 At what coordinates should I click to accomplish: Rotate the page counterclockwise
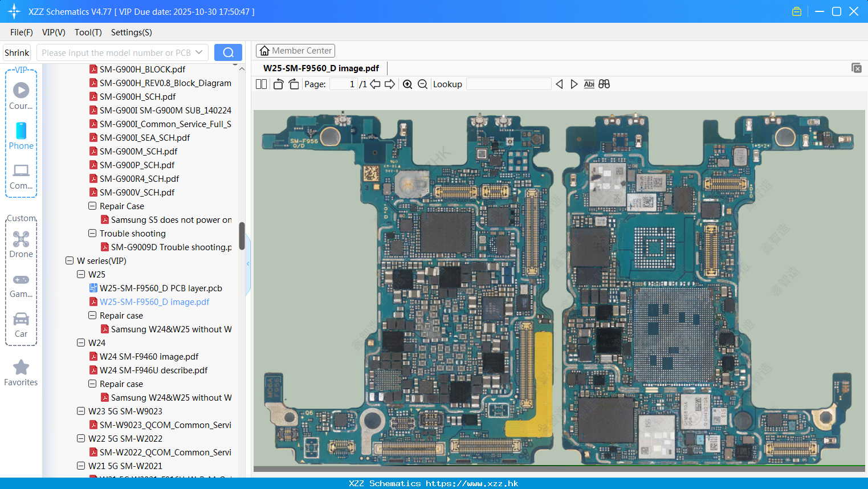pos(278,84)
